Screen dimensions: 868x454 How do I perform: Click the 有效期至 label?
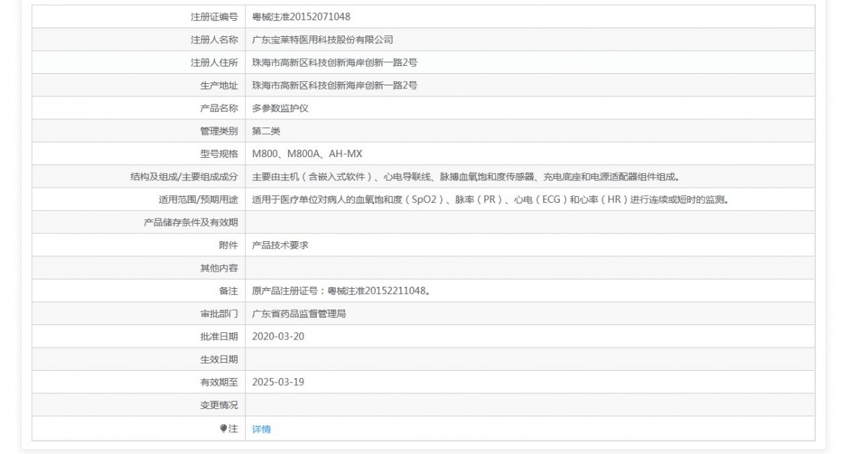pos(218,382)
